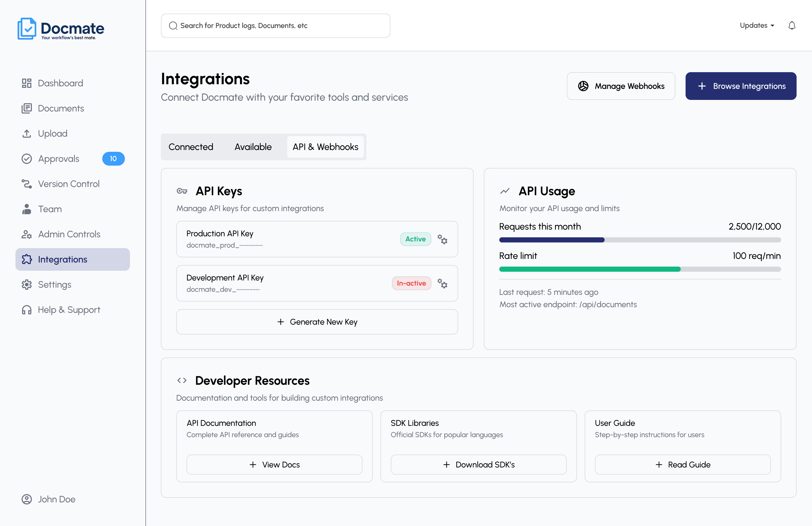812x526 pixels.
Task: Open Admin Controls
Action: pos(73,234)
